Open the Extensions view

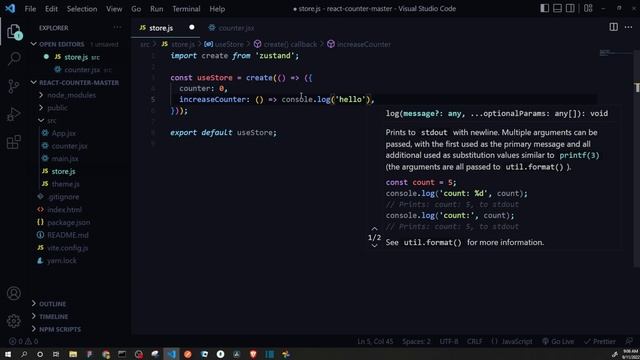pyautogui.click(x=14, y=142)
